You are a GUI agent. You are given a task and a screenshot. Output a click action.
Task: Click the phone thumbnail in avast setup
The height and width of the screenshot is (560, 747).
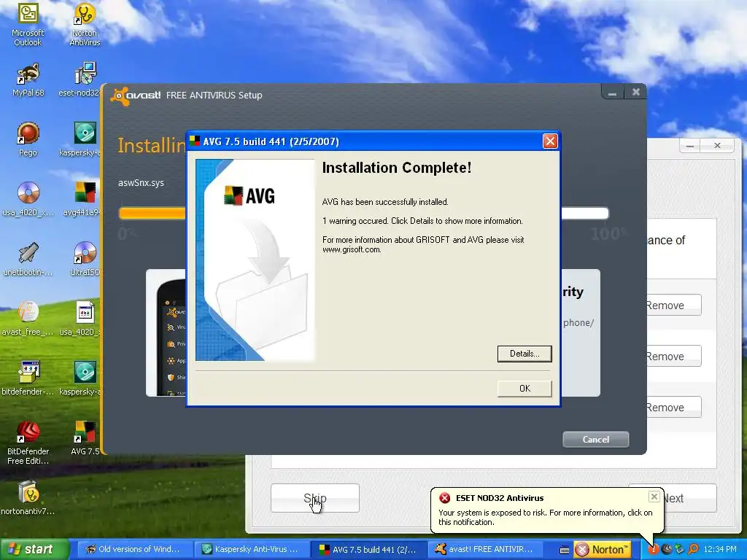(x=171, y=337)
